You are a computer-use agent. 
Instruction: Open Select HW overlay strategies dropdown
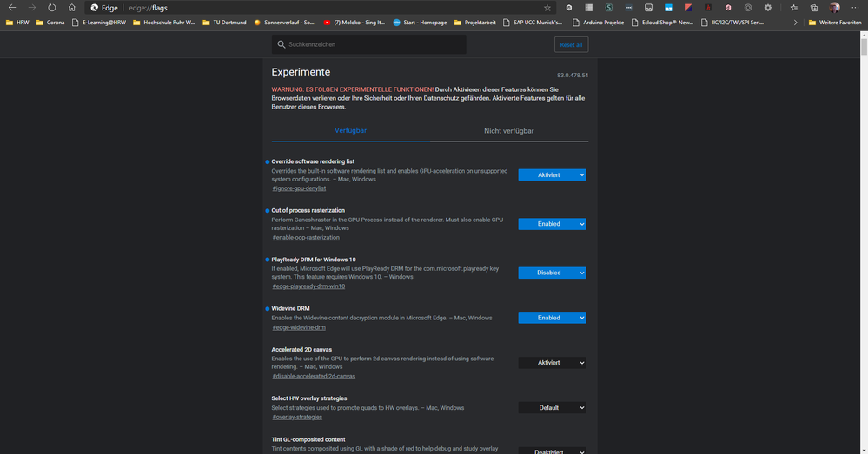552,407
